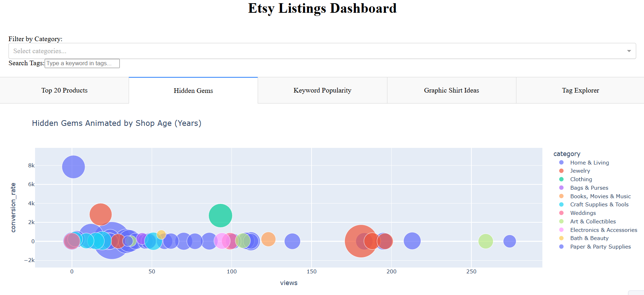Click the Etsy Listings Dashboard heading
Viewport: 644px width, 295px height.
(x=322, y=8)
